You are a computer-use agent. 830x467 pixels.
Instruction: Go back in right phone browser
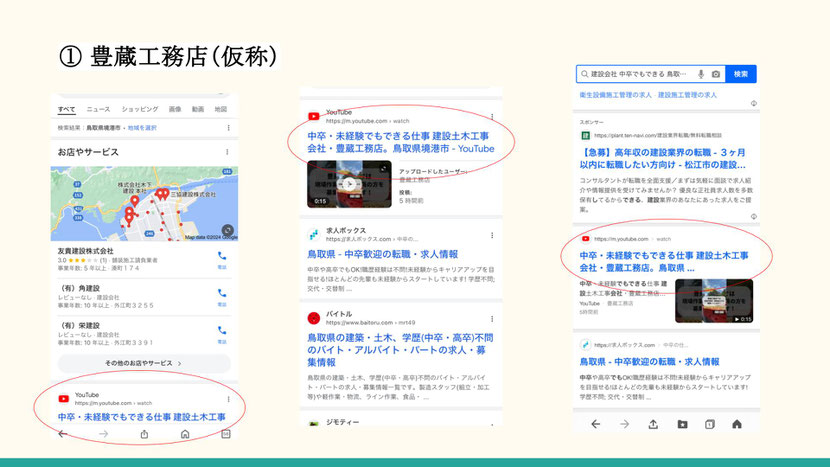click(x=596, y=424)
